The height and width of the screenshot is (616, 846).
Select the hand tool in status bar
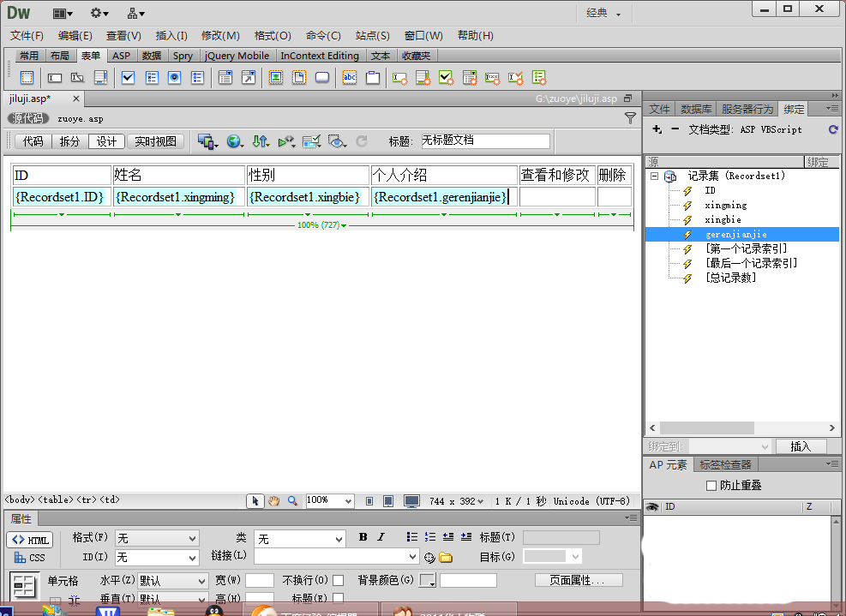pos(274,500)
